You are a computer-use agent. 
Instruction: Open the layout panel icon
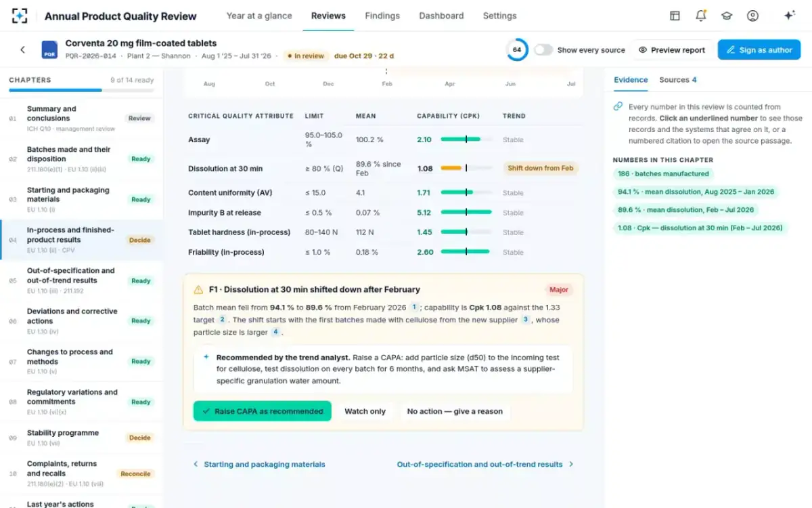675,16
